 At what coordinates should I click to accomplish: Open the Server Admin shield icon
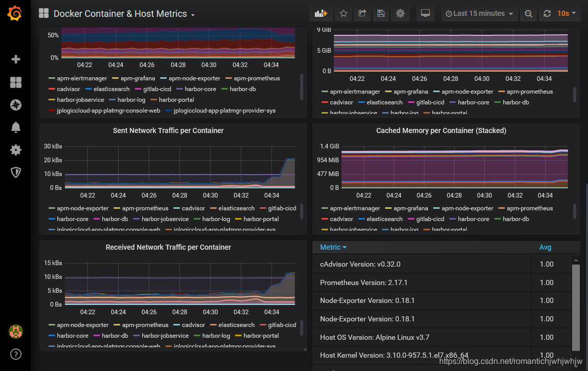click(x=16, y=172)
